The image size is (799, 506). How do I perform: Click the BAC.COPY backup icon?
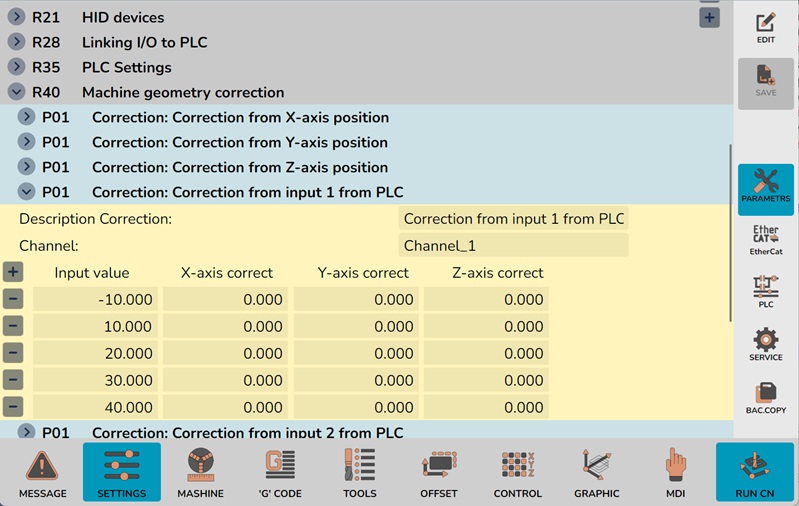tap(765, 397)
